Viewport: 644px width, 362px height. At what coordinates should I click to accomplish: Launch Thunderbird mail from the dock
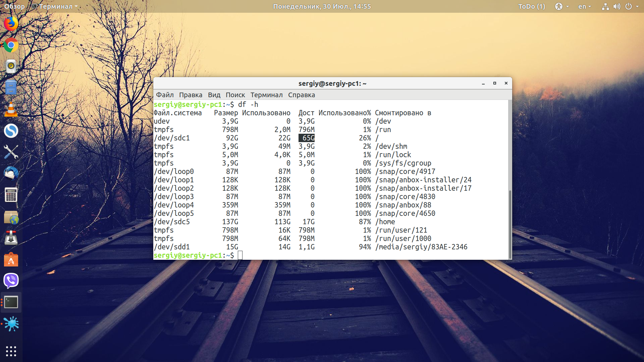point(11,173)
